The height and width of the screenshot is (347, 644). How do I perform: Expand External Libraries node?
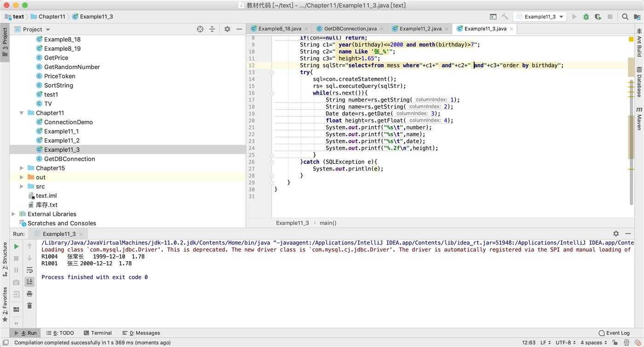coord(13,214)
